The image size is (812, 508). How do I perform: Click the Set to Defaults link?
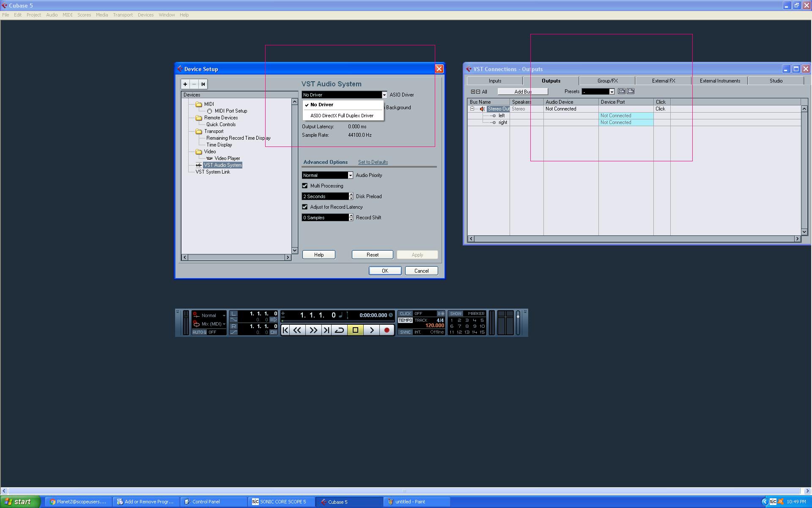click(373, 162)
